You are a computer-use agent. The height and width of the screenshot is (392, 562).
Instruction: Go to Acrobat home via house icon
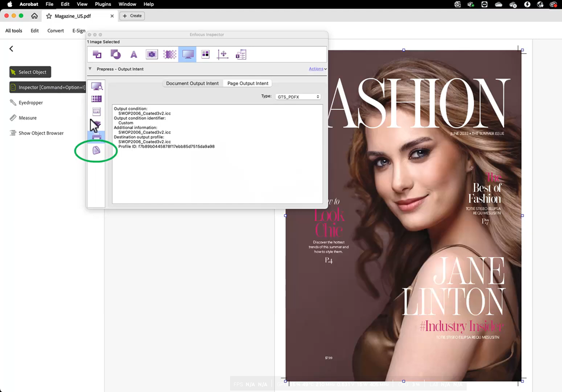[34, 16]
